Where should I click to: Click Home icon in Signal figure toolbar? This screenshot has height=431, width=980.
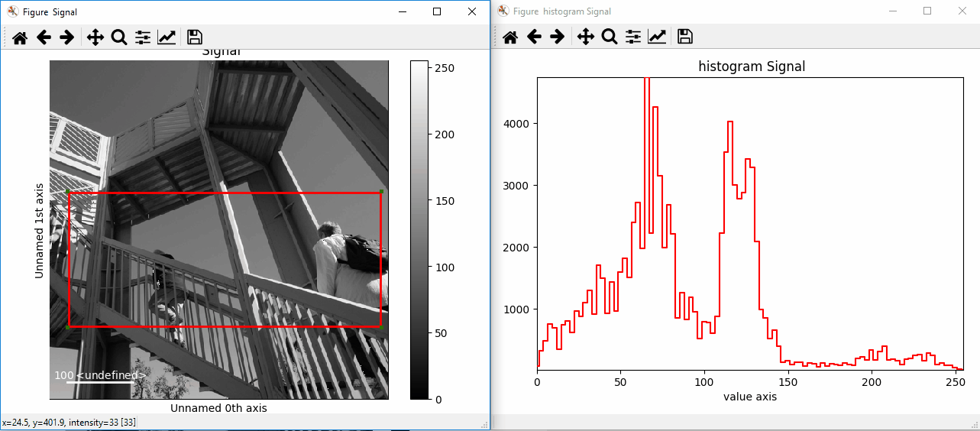pos(19,37)
